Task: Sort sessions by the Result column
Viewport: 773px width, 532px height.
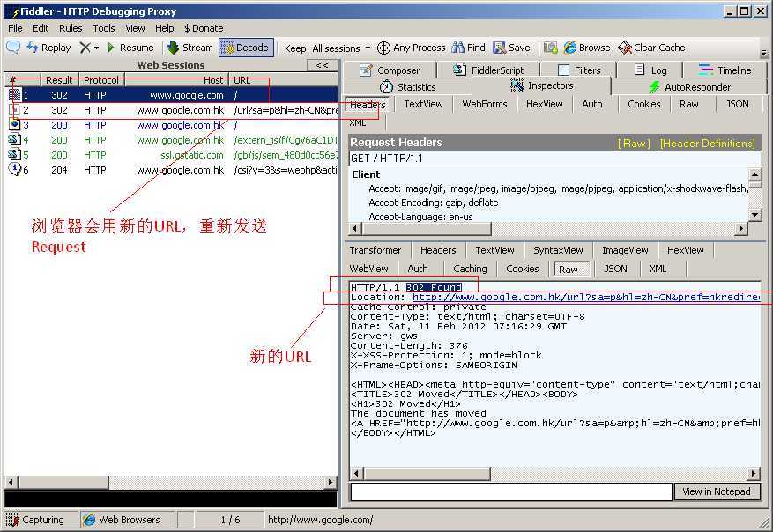Action: pyautogui.click(x=59, y=80)
